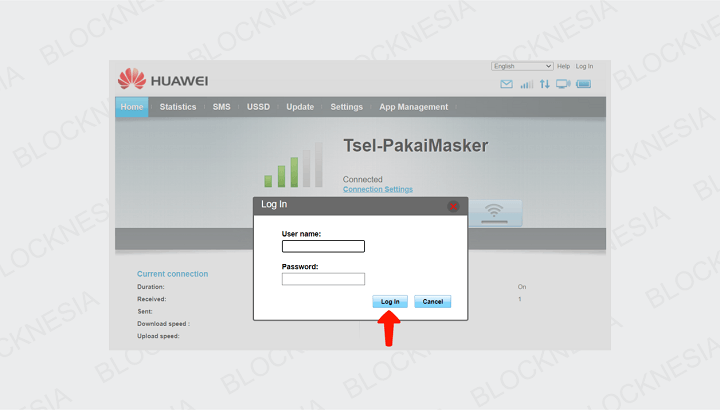
Task: Open the English language dropdown
Action: [522, 66]
